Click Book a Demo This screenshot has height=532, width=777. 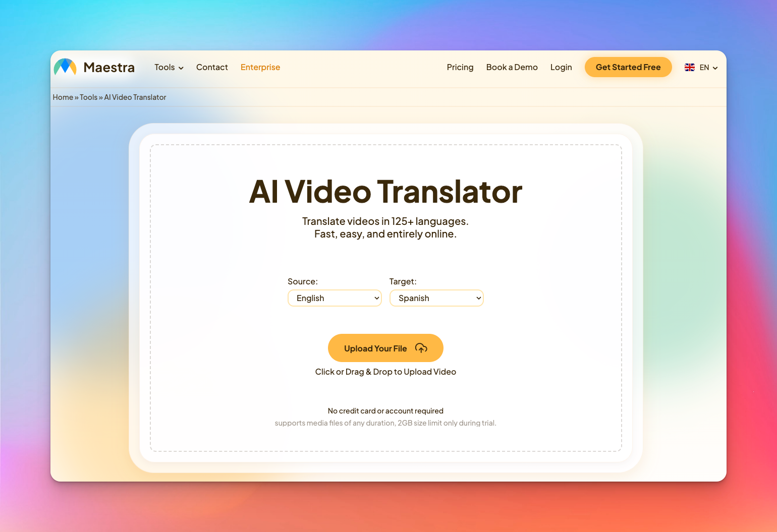click(x=512, y=68)
